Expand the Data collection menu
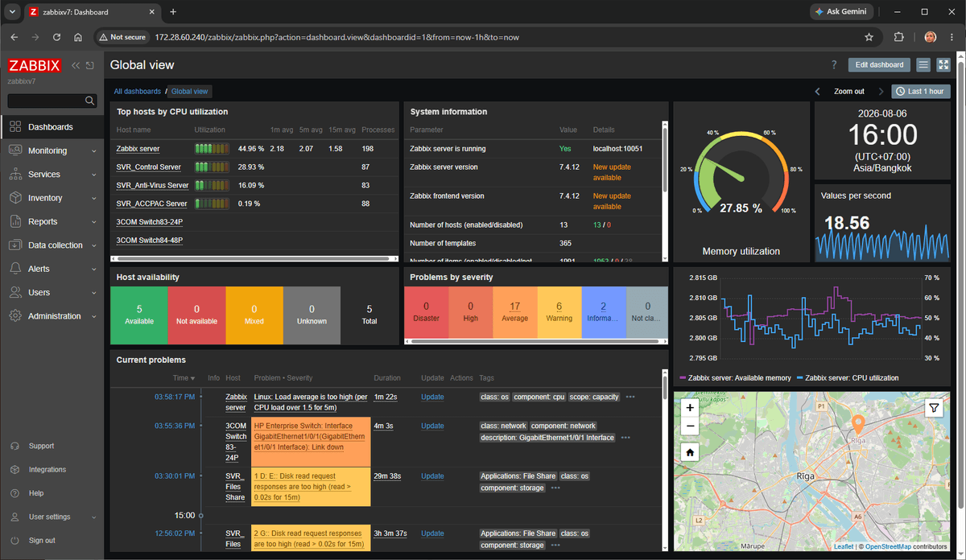966x560 pixels. click(52, 245)
